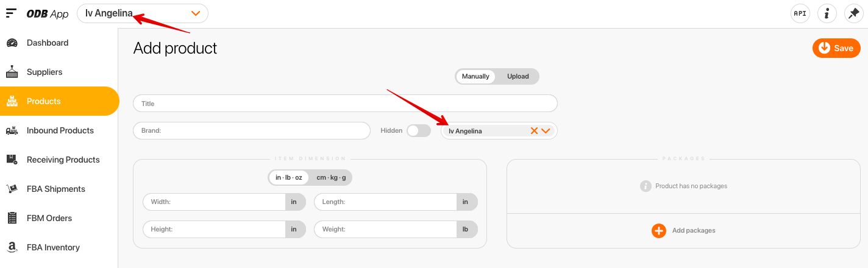Go to Inbound Products menu item
868x268 pixels.
pos(60,130)
